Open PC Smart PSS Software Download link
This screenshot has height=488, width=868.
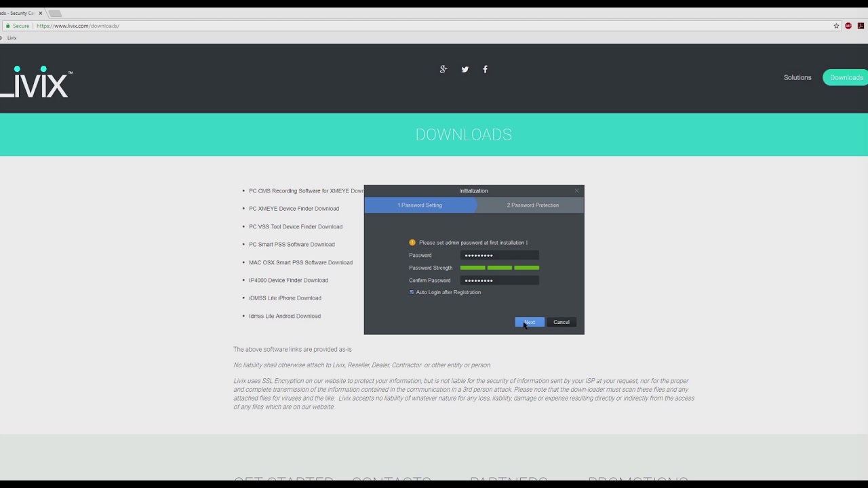(292, 244)
